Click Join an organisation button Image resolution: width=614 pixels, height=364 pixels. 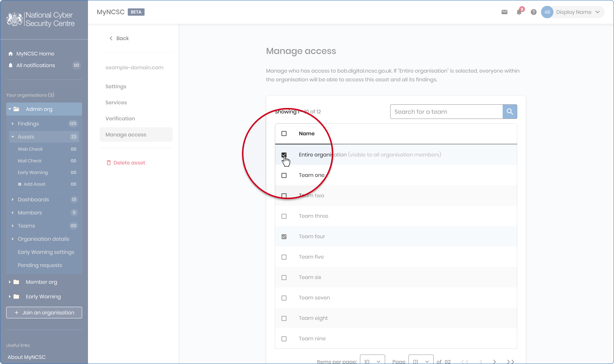coord(44,313)
